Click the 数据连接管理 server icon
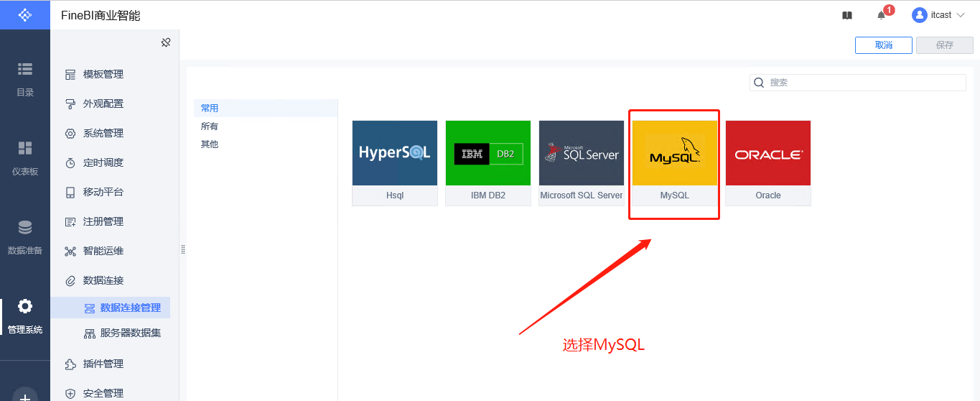This screenshot has width=980, height=401. coord(90,308)
